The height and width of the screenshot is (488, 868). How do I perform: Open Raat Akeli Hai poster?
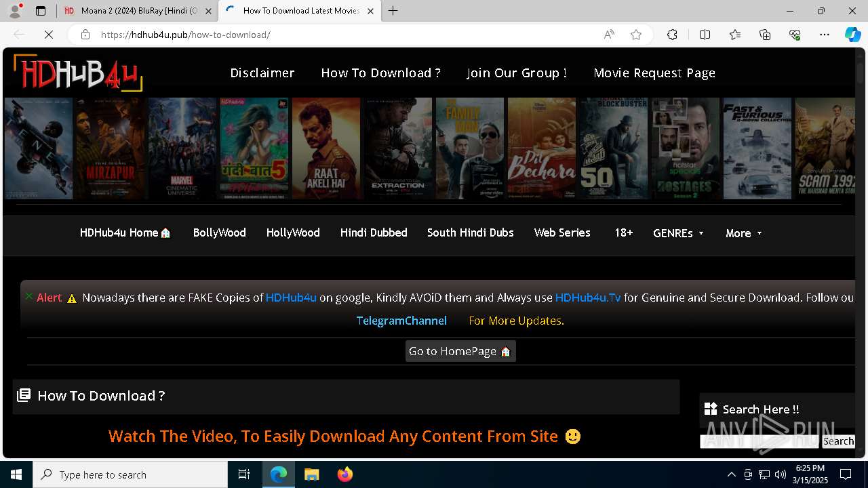(x=326, y=148)
